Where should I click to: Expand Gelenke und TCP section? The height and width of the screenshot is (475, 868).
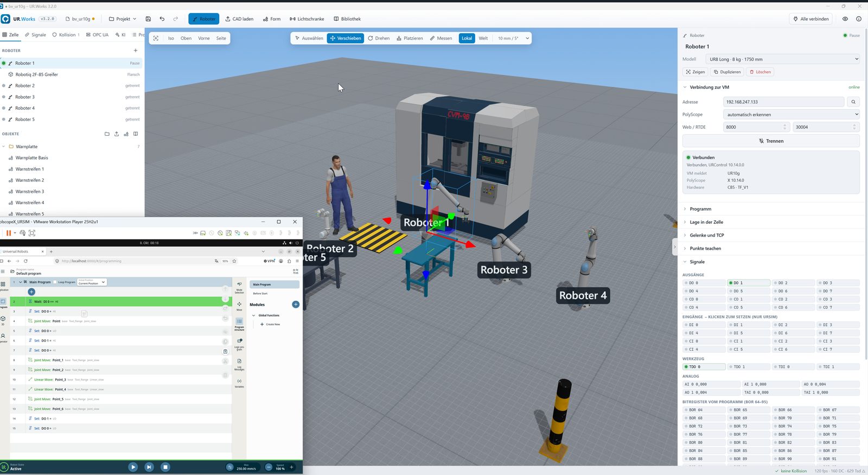pyautogui.click(x=706, y=235)
